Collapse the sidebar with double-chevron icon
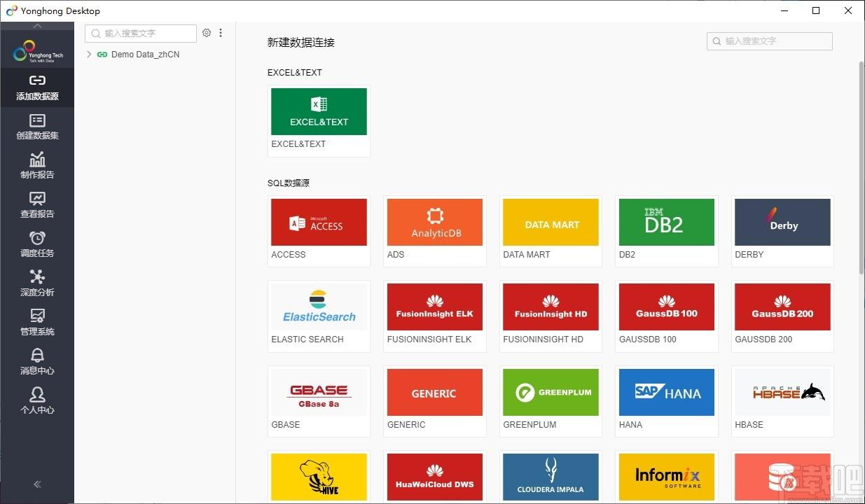865x504 pixels. (x=37, y=484)
